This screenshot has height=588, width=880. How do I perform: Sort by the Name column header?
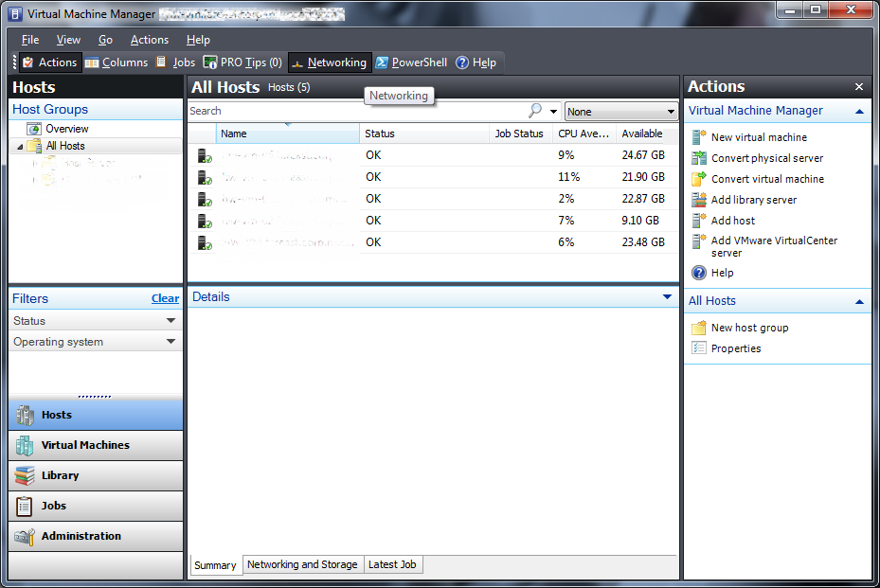tap(288, 134)
